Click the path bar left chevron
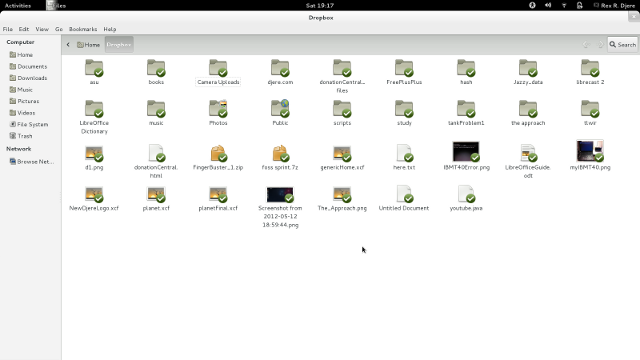640x360 pixels. (68, 44)
